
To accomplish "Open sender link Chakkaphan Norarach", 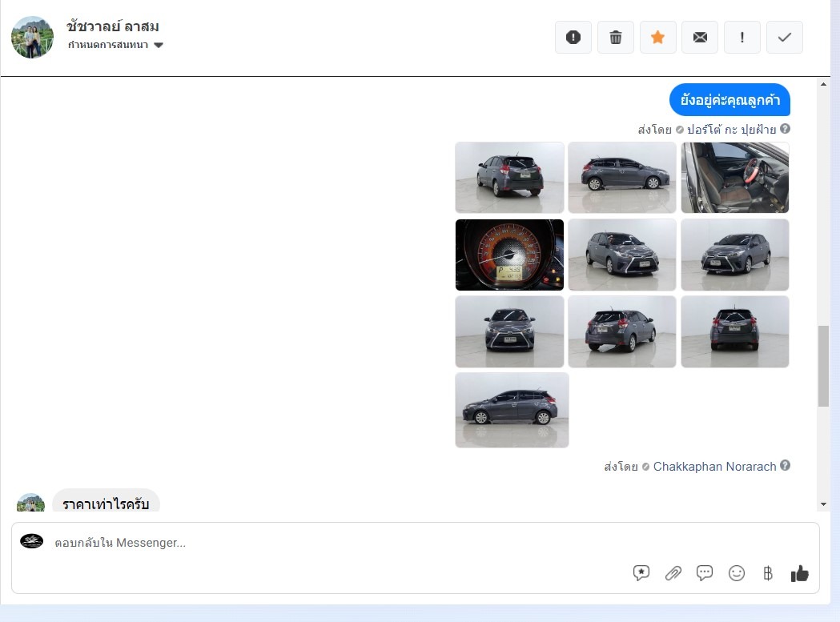I will click(x=714, y=466).
